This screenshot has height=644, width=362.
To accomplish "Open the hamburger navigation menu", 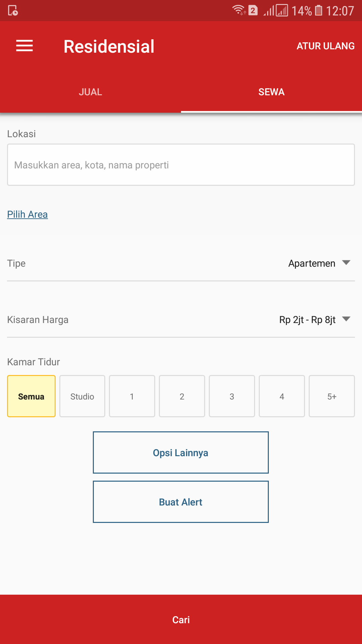I will [24, 46].
